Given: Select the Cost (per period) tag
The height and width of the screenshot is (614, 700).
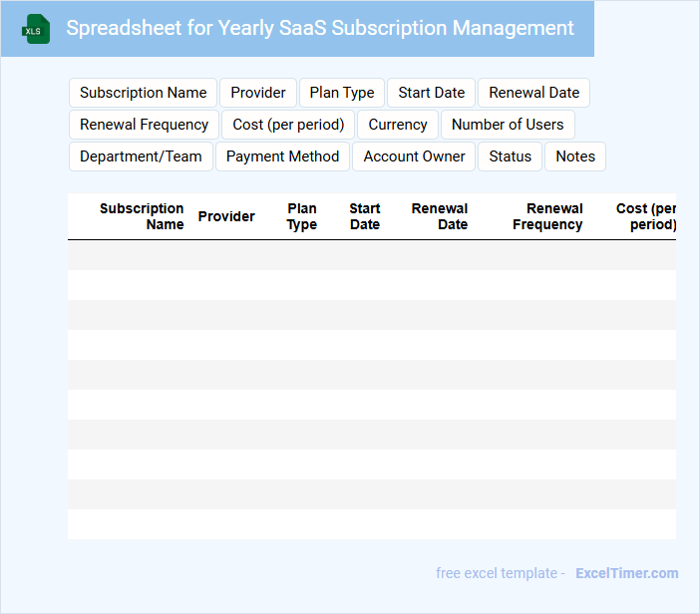Looking at the screenshot, I should click(x=288, y=125).
